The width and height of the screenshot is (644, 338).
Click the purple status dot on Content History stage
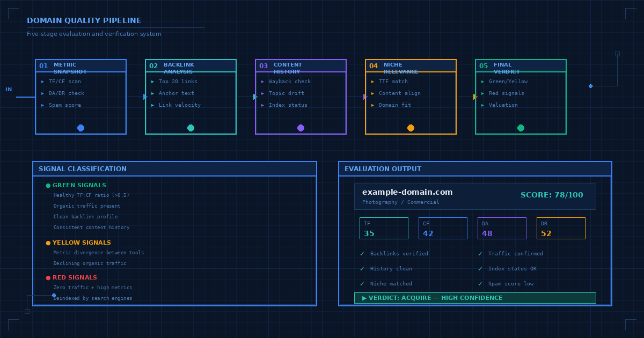tap(301, 128)
